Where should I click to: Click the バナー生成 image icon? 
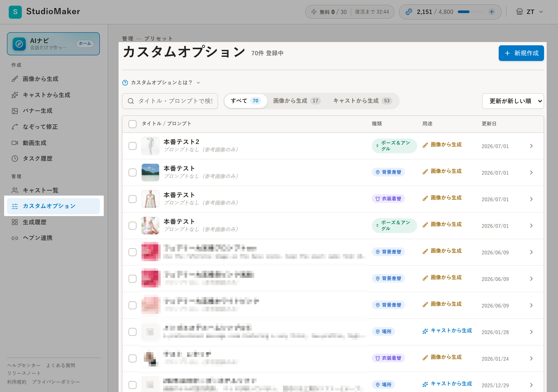tap(15, 111)
